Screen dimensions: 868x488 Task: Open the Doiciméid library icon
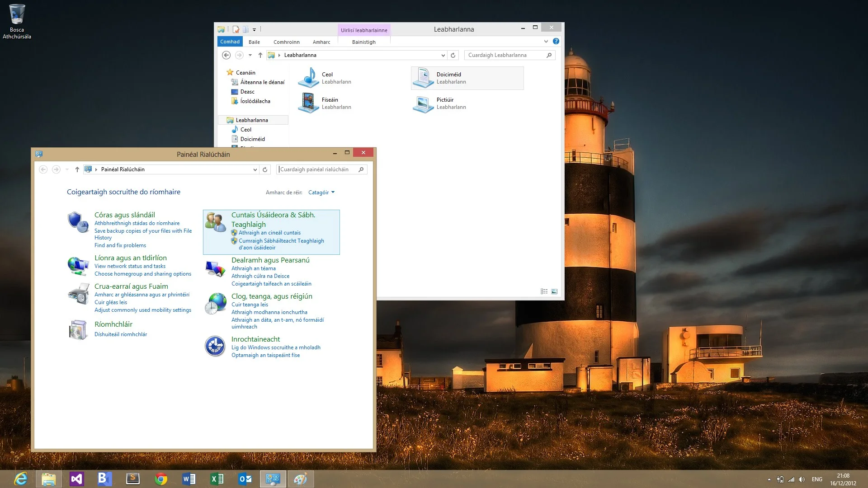point(424,78)
